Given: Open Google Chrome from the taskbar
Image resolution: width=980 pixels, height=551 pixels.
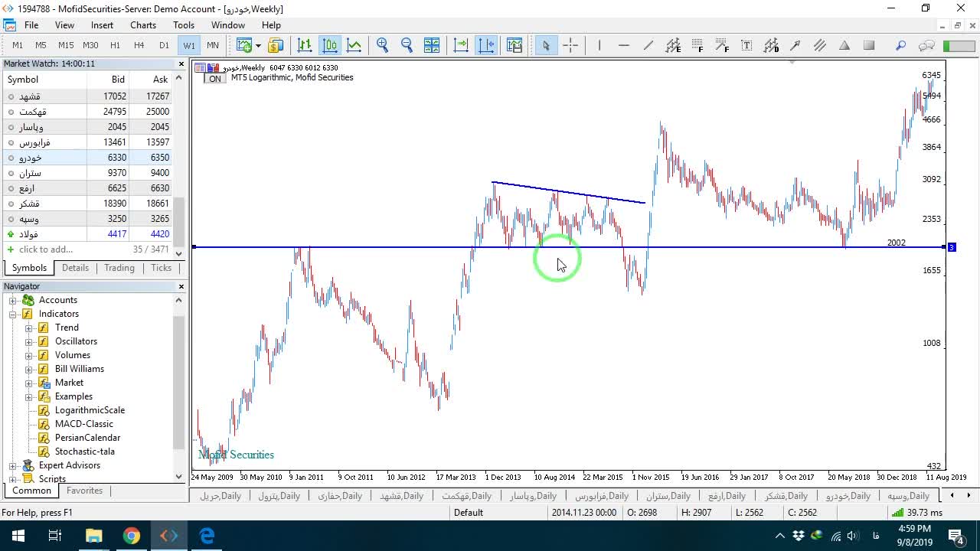Looking at the screenshot, I should pyautogui.click(x=132, y=536).
